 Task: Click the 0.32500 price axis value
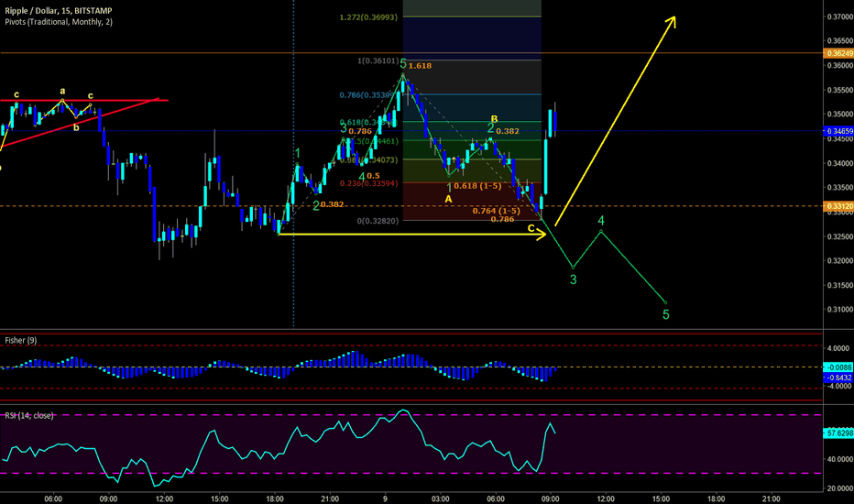pyautogui.click(x=840, y=236)
